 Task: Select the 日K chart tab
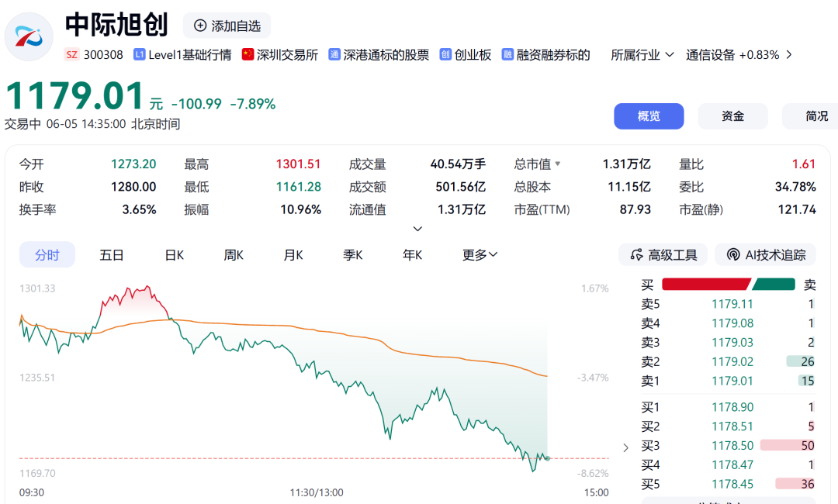[x=175, y=254]
